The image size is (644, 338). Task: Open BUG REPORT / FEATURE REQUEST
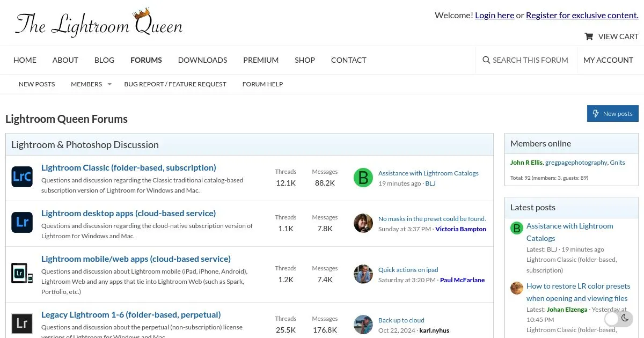(x=175, y=84)
